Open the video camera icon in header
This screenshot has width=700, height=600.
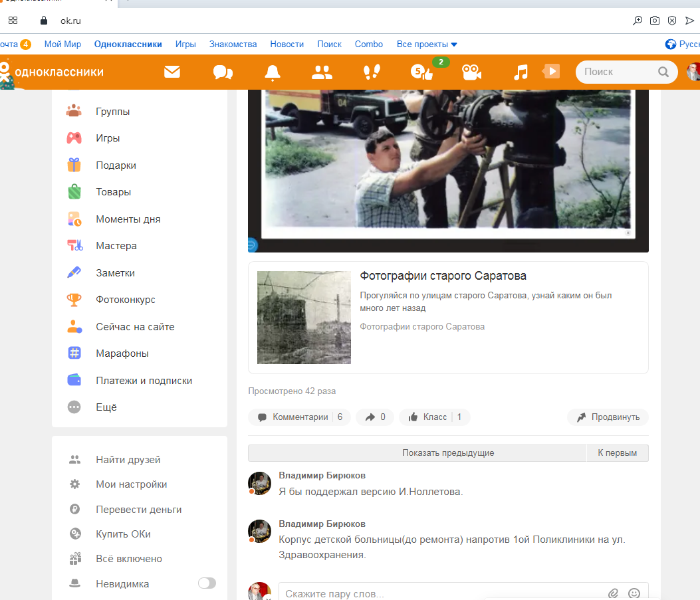[x=471, y=72]
